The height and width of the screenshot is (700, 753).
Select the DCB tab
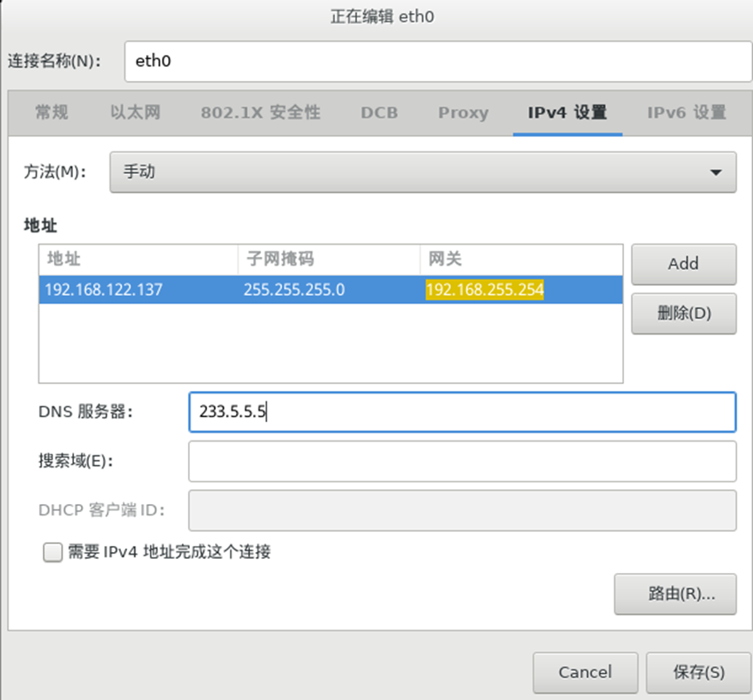tap(379, 112)
